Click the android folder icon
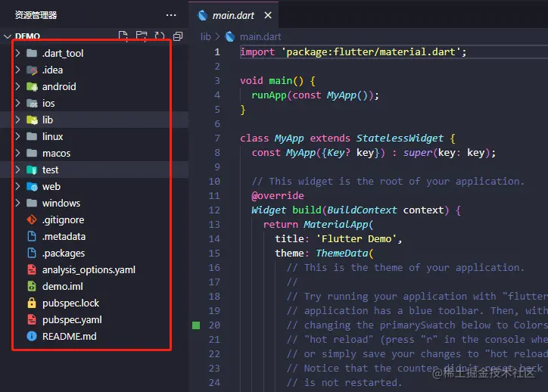This screenshot has width=548, height=392. (32, 86)
